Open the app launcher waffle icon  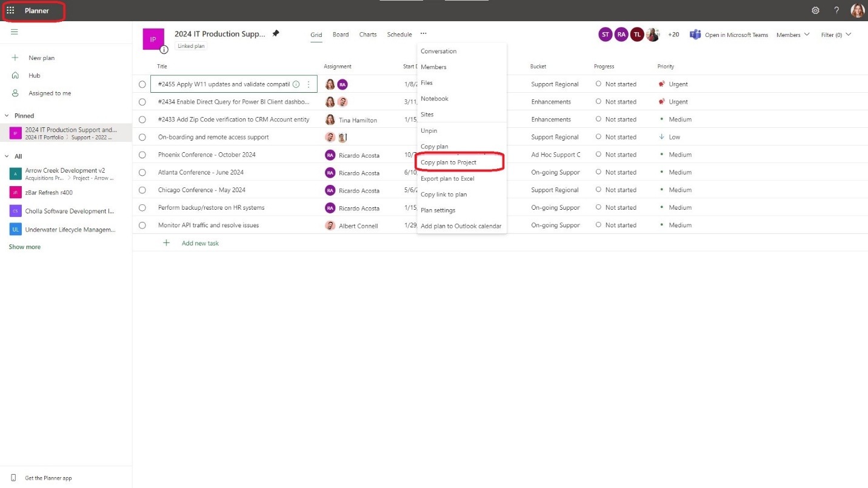pyautogui.click(x=10, y=10)
